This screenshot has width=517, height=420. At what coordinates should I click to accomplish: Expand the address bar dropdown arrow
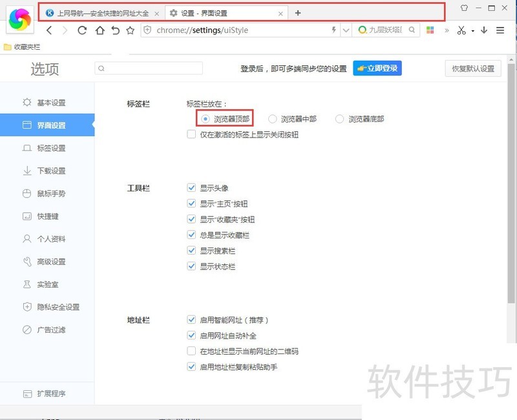(x=346, y=30)
